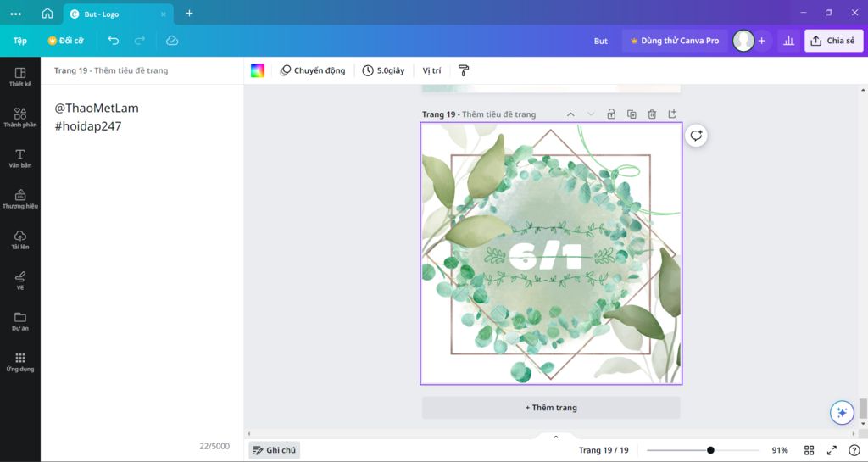Lock page 19

click(611, 114)
